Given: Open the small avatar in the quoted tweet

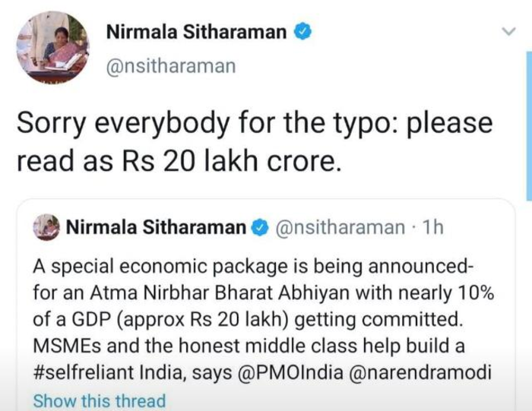Looking at the screenshot, I should [46, 227].
